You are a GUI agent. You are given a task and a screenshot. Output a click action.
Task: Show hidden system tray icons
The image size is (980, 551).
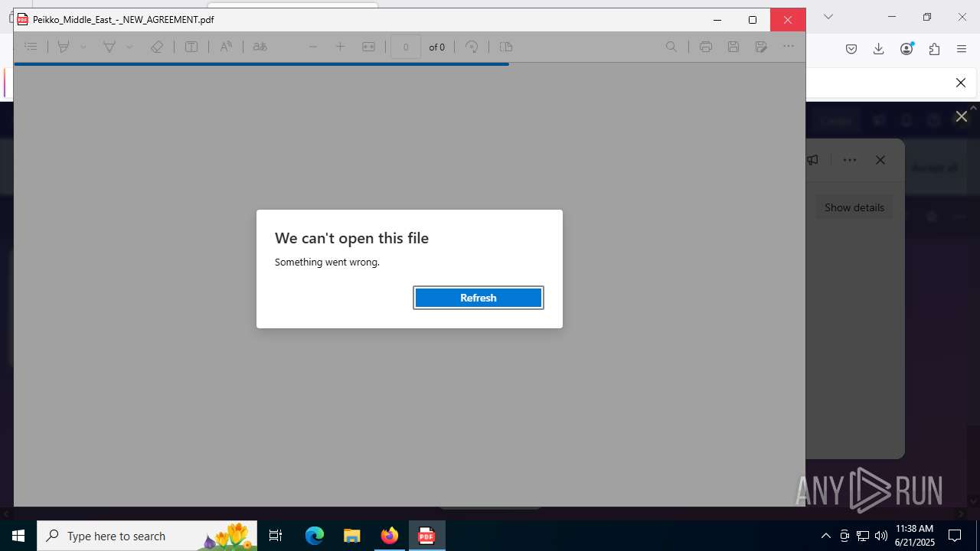click(x=825, y=536)
